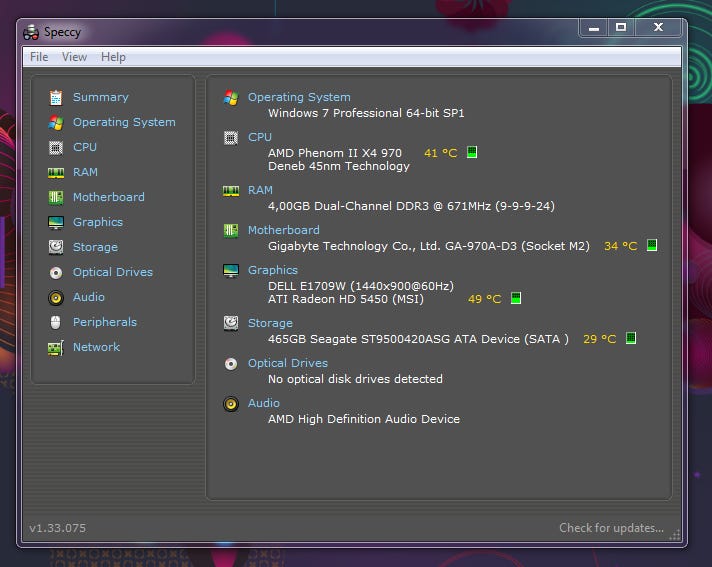Check for updates link at bottom
This screenshot has height=567, width=712.
(610, 528)
